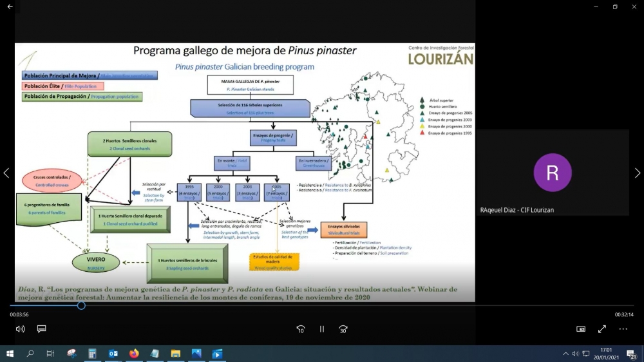Open Windows taskbar search
The width and height of the screenshot is (644, 362).
(30, 354)
